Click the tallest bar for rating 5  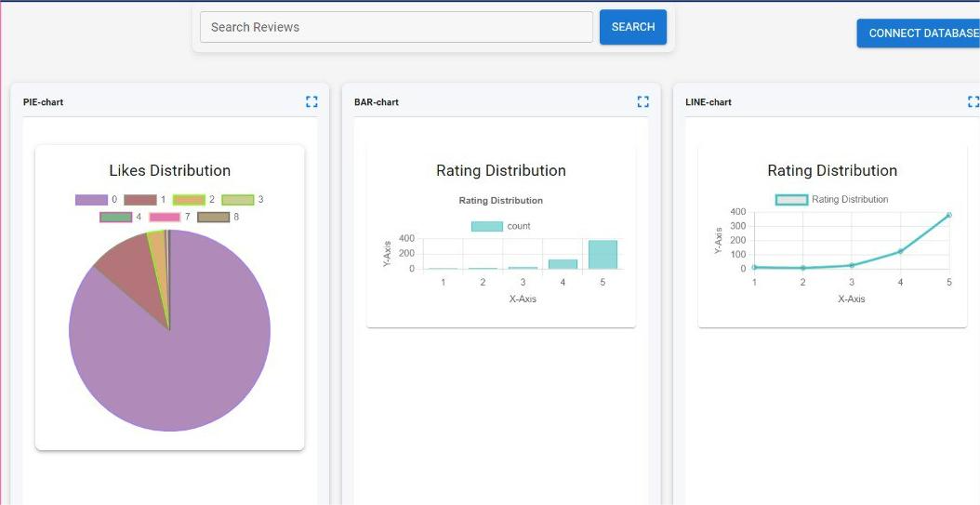603,255
